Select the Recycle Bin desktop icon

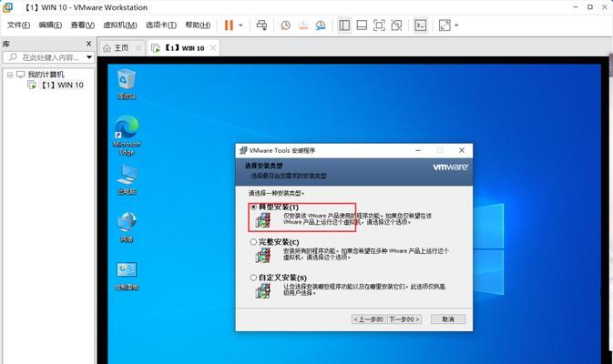click(x=127, y=84)
